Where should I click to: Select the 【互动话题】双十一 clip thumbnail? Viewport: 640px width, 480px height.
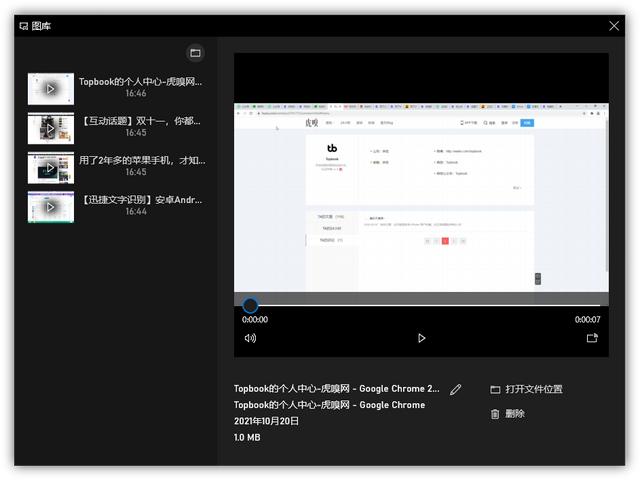[51, 128]
